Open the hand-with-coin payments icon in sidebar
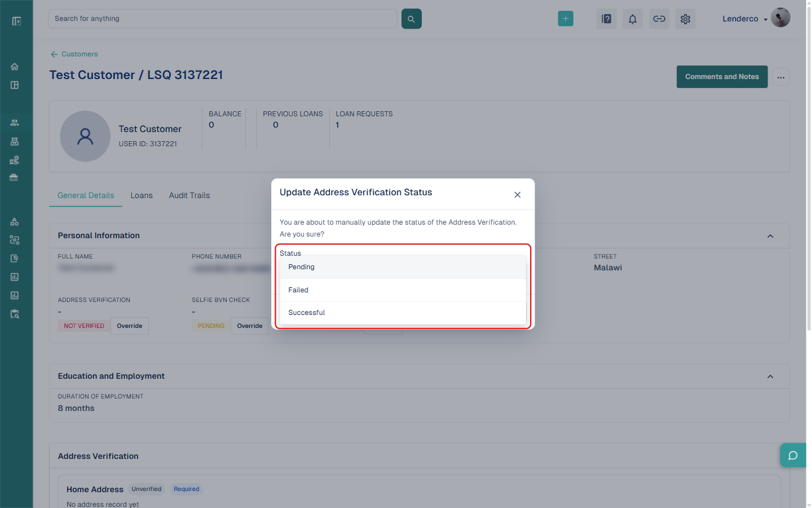The image size is (812, 508). pos(15,160)
